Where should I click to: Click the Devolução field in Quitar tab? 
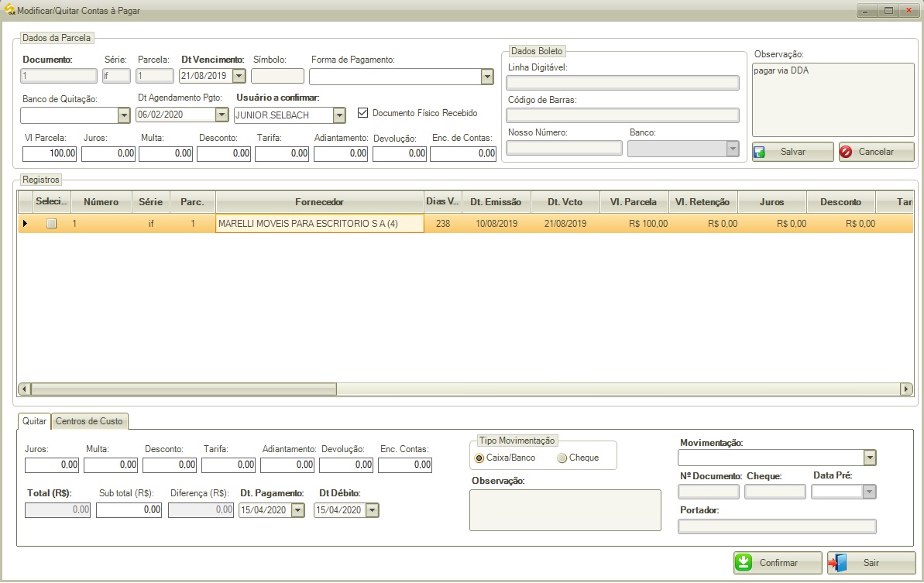coord(346,465)
